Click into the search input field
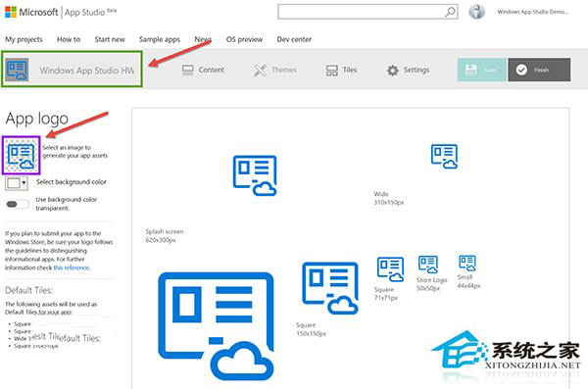The image size is (588, 389). click(x=361, y=12)
